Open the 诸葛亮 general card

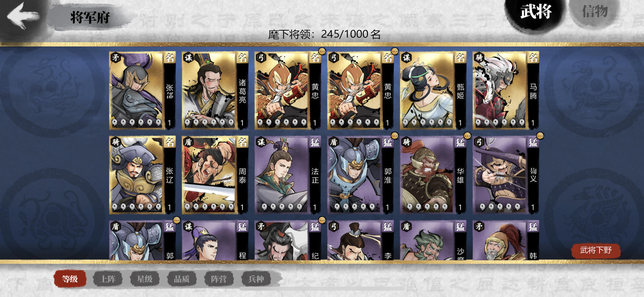[215, 90]
